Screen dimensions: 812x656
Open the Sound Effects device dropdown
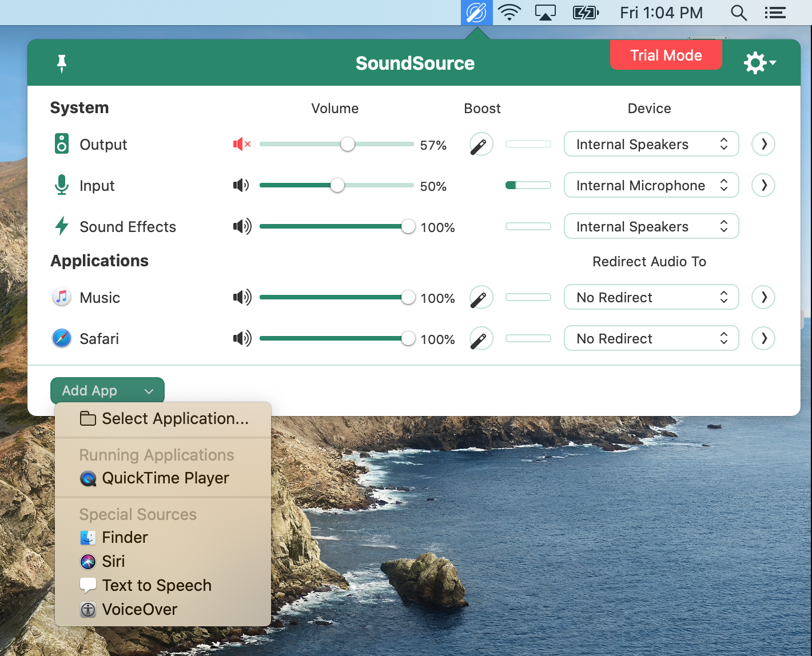[x=651, y=226]
